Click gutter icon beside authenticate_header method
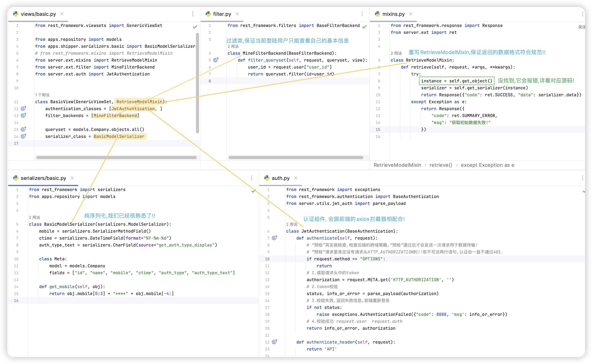 click(275, 342)
